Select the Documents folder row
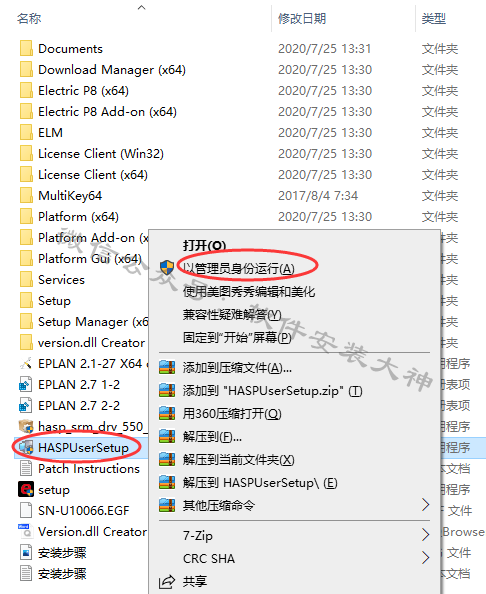The image size is (486, 594). point(144,48)
